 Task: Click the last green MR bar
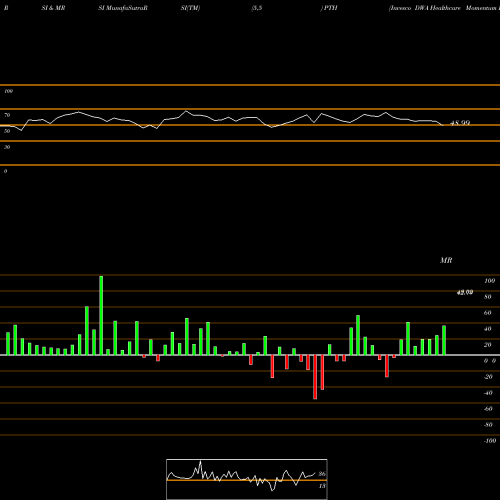point(444,340)
